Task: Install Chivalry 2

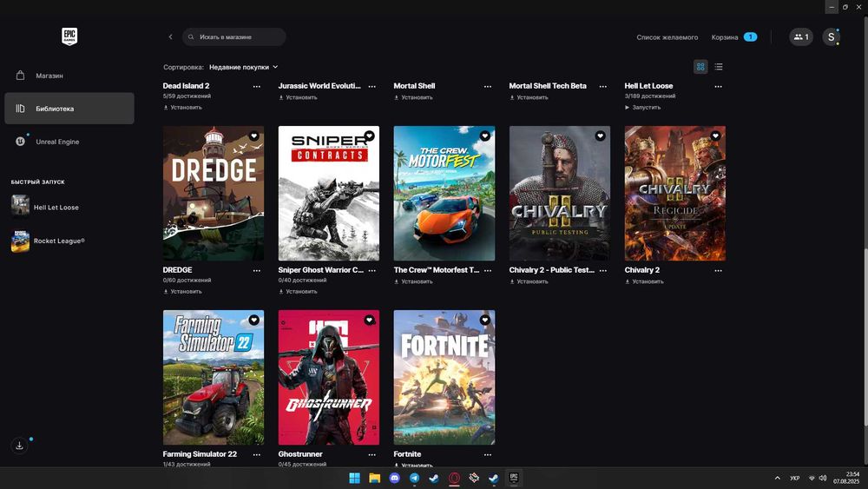Action: point(644,281)
